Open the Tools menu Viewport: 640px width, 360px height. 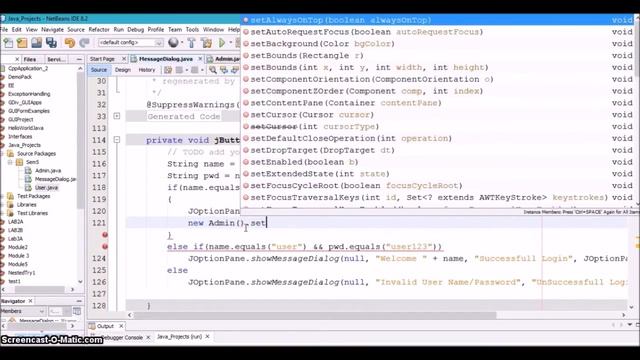[192, 30]
